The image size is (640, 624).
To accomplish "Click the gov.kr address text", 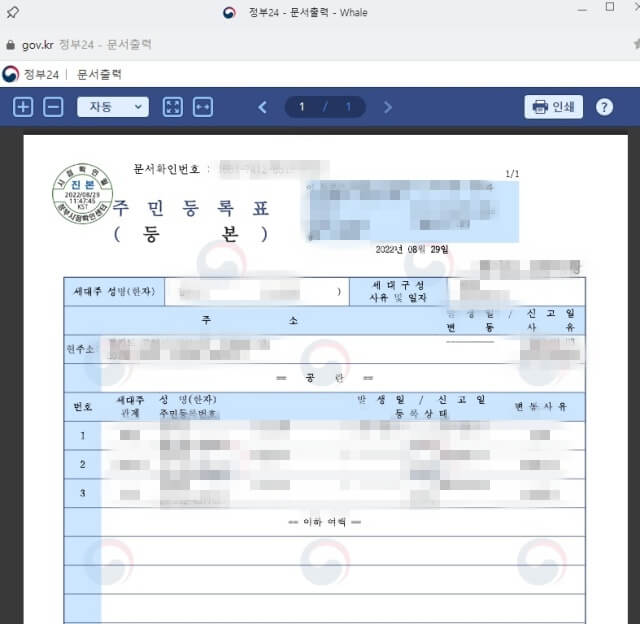I will coord(38,45).
